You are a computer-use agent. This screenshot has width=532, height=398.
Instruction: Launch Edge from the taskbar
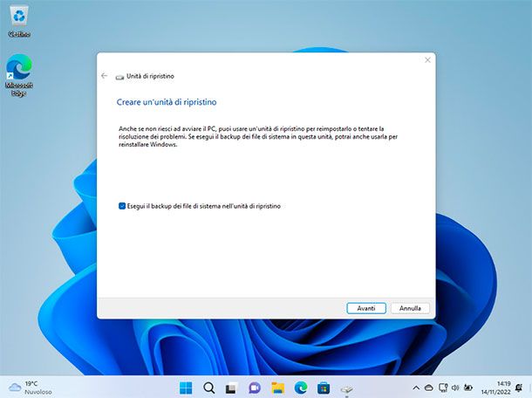(301, 388)
